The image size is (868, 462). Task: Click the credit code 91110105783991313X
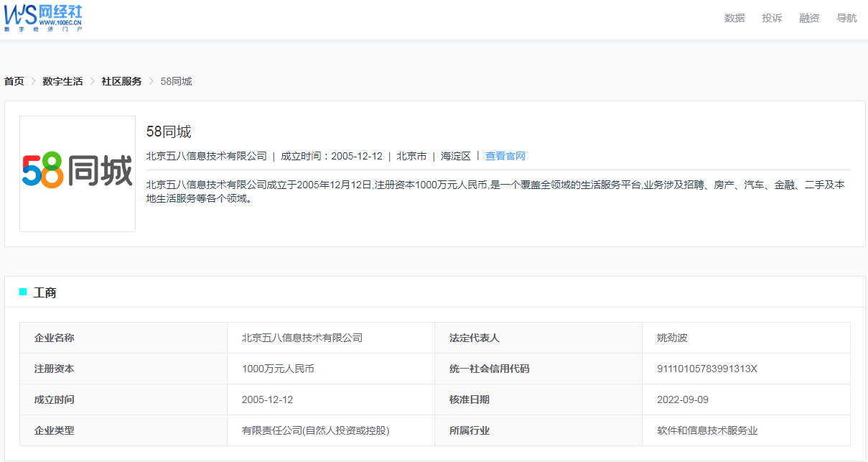[x=707, y=369]
